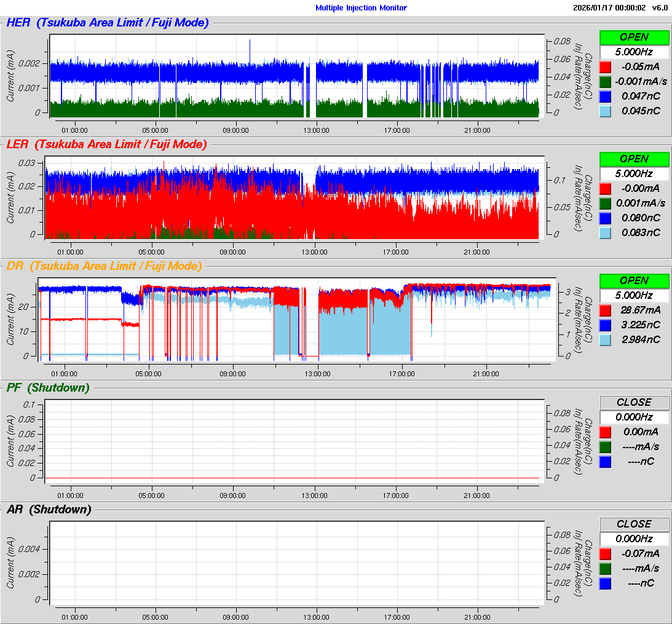Click LER blue swatch beside 0.080nC
The width and height of the screenshot is (672, 624).
pos(605,218)
